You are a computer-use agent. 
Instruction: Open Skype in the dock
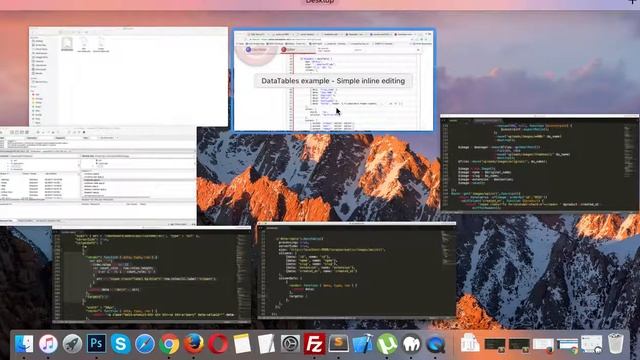click(120, 344)
